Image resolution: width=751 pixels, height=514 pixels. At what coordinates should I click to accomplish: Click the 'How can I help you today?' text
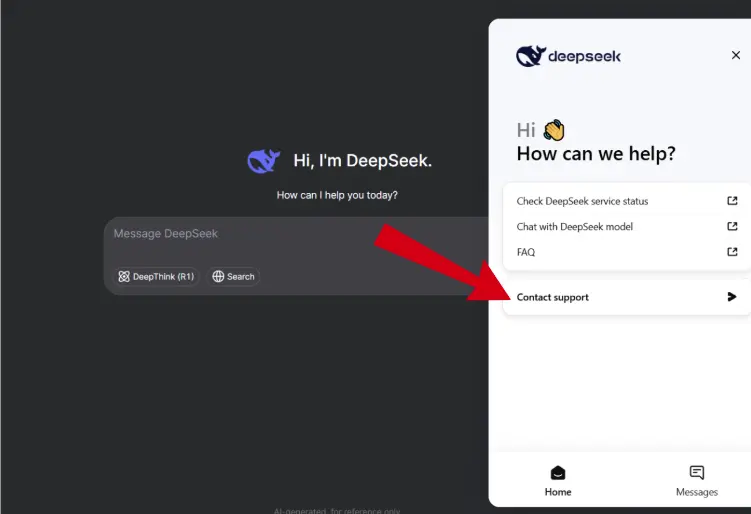pos(337,195)
